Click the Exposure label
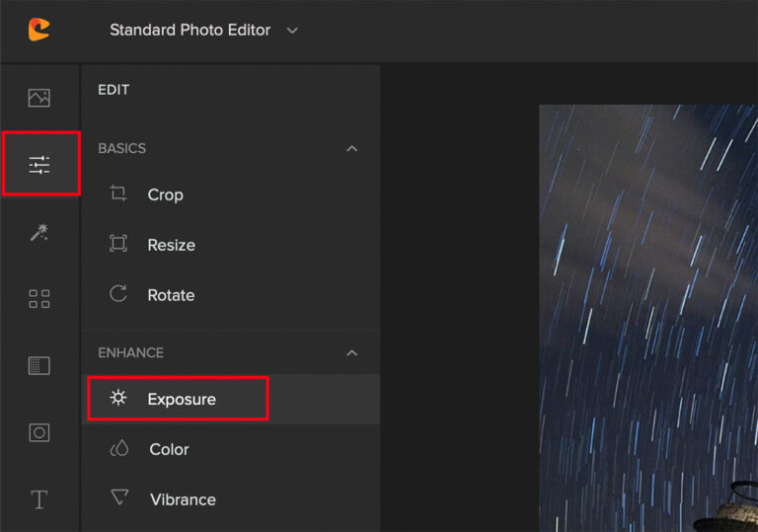The image size is (758, 532). pyautogui.click(x=182, y=399)
